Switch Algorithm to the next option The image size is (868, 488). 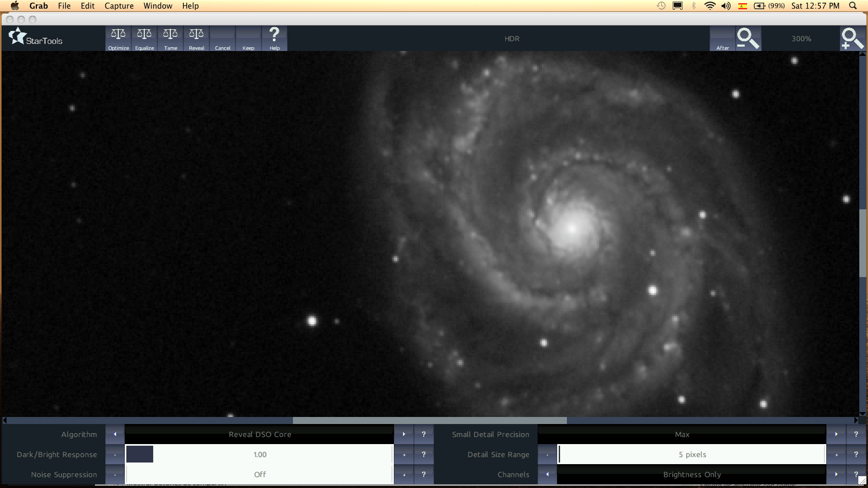click(404, 434)
